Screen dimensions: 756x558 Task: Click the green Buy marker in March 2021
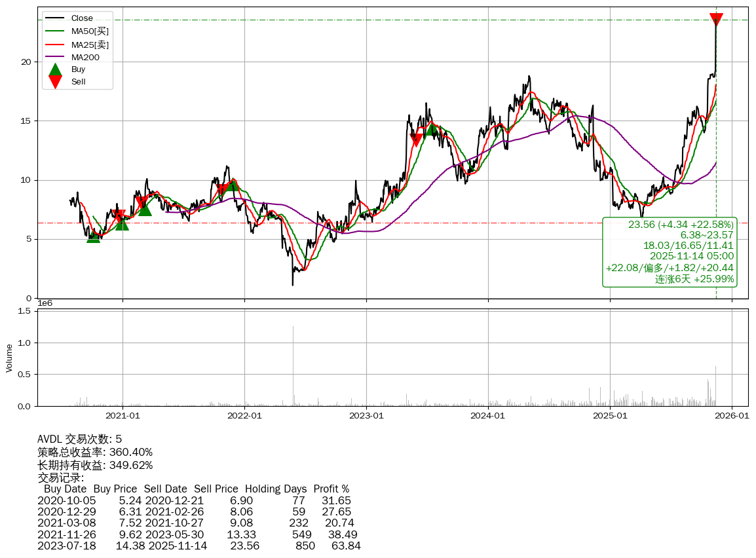coord(145,208)
